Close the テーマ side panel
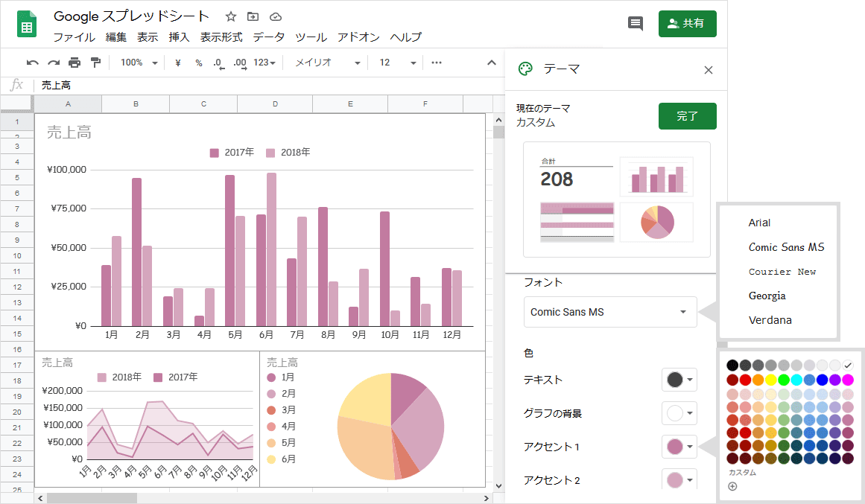Screen dimensions: 865x504 709,70
